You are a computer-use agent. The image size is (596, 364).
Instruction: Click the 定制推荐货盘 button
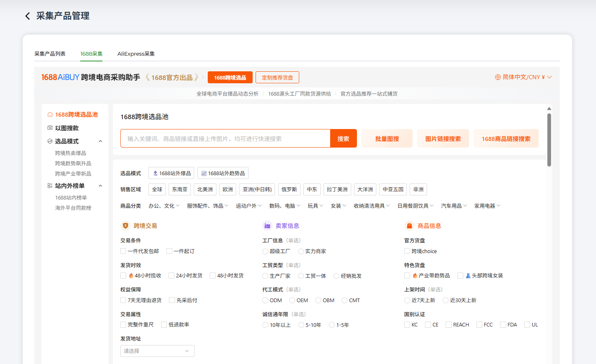pyautogui.click(x=277, y=77)
